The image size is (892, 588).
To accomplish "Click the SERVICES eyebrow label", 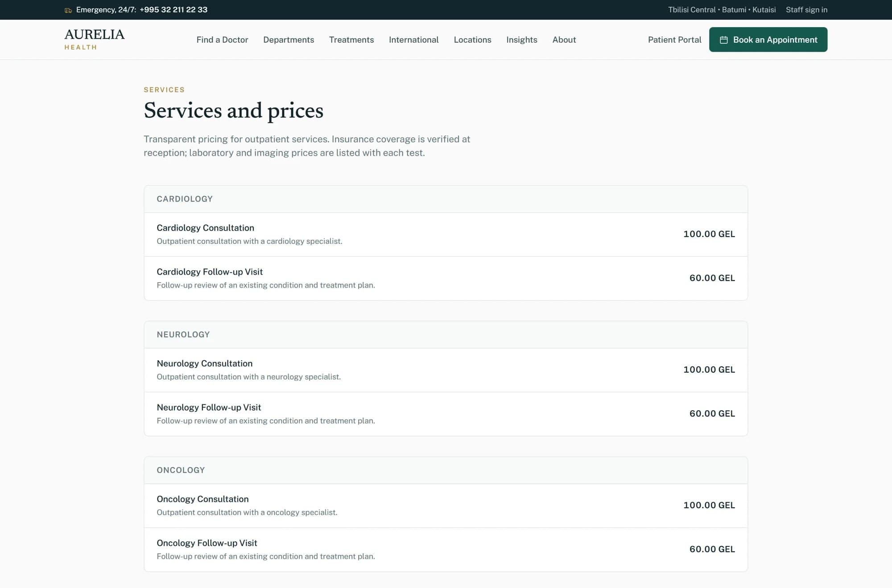I will point(164,90).
